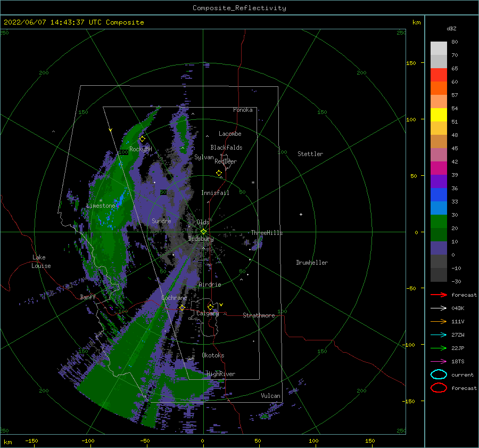Select the Strathmore label
The image size is (479, 448).
click(x=259, y=315)
